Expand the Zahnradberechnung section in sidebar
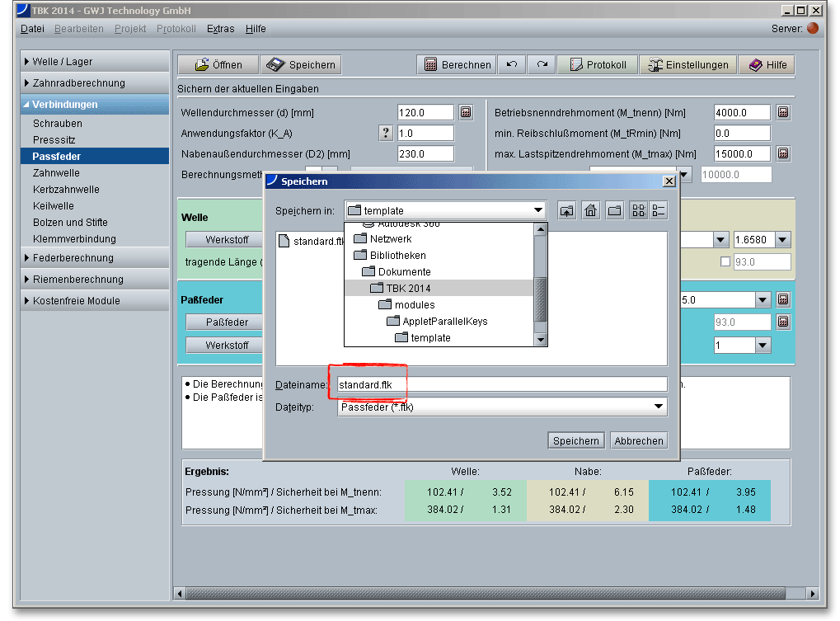840x621 pixels. point(78,83)
